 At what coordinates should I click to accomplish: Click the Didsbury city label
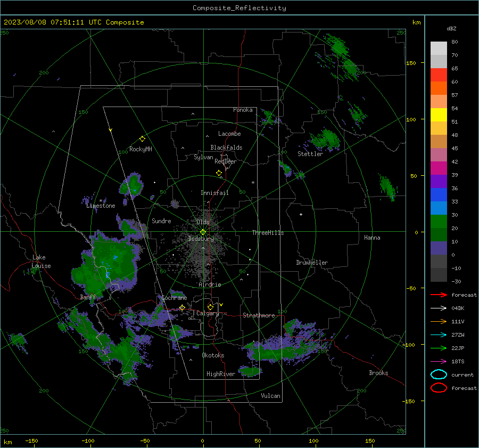201,239
